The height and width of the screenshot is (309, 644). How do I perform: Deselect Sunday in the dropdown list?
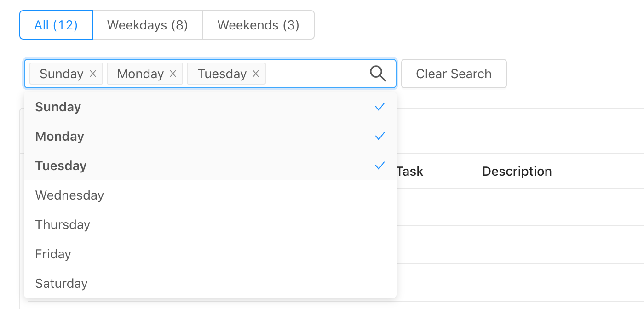click(x=58, y=107)
